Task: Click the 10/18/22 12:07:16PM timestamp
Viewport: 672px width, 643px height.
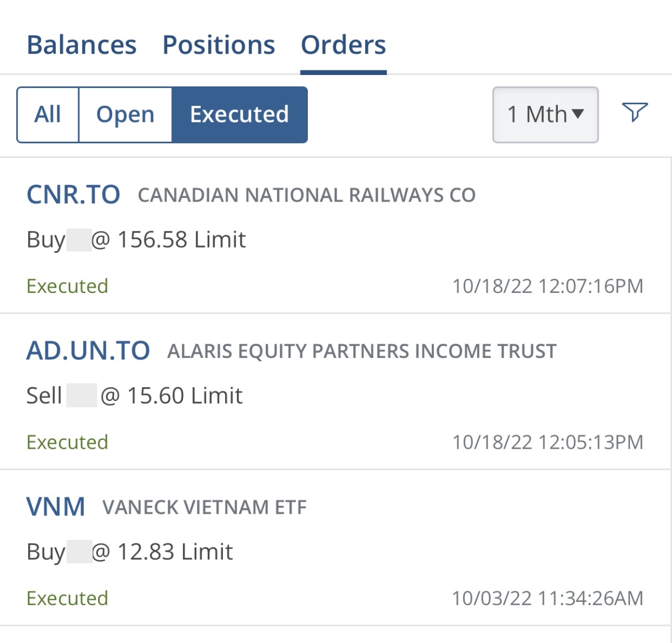Action: tap(547, 286)
